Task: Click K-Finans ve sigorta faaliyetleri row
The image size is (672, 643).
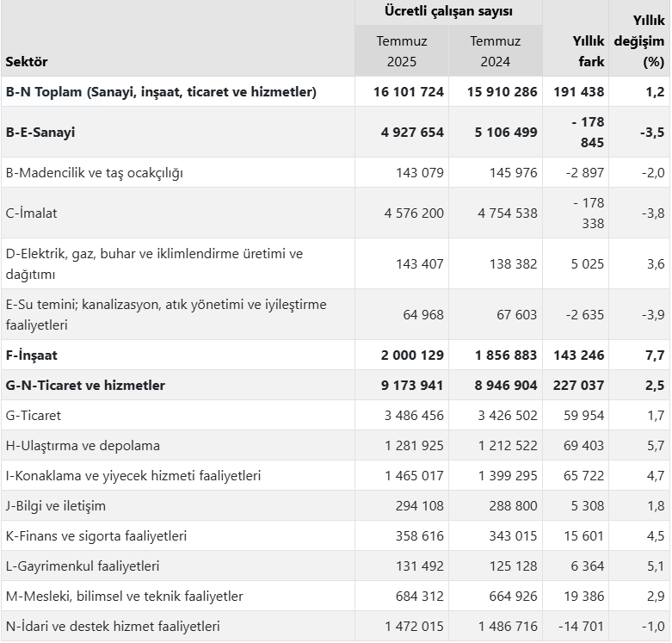Action: [x=95, y=536]
